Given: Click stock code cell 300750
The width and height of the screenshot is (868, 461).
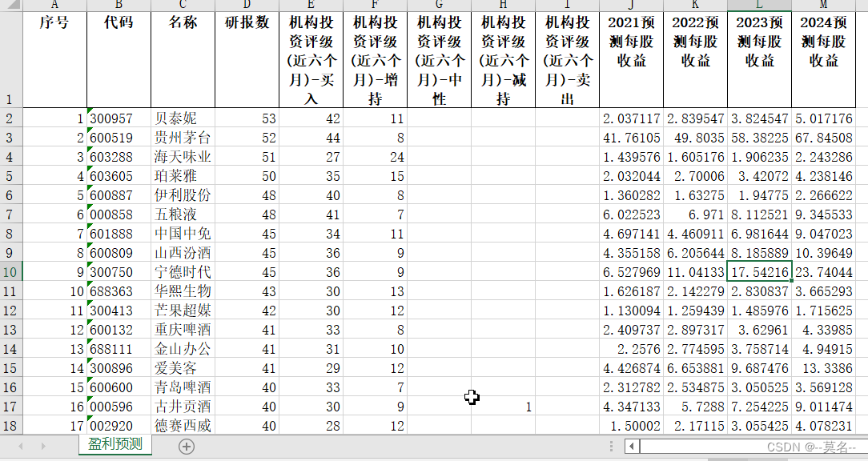Looking at the screenshot, I should tap(119, 272).
